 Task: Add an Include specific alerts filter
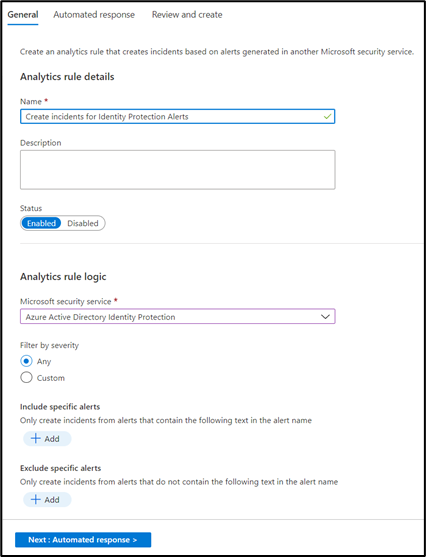tap(47, 439)
